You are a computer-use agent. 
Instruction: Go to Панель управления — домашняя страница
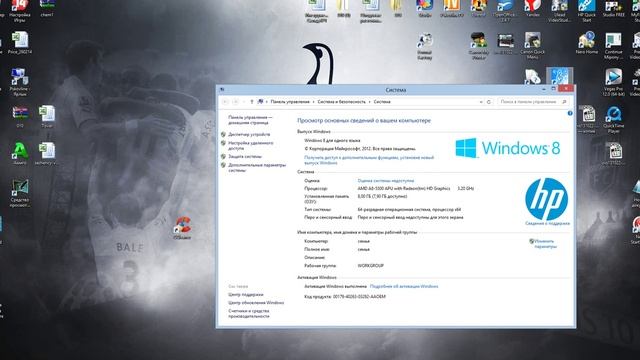pos(250,120)
